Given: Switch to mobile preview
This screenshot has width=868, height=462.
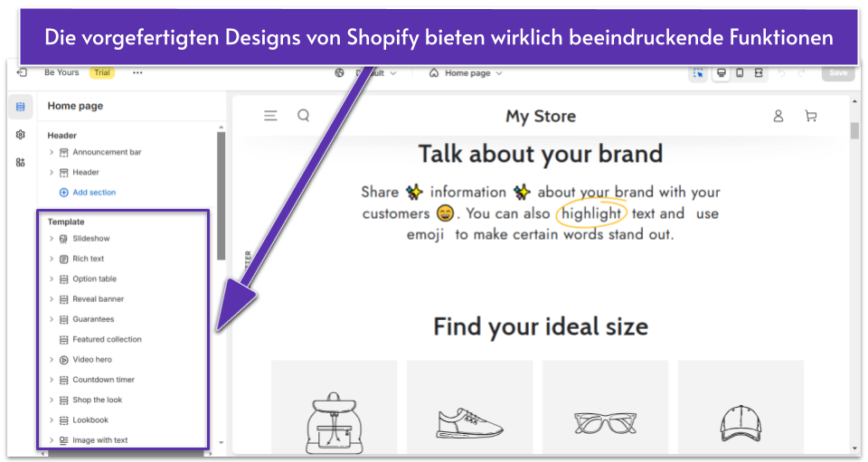Looking at the screenshot, I should coord(740,73).
